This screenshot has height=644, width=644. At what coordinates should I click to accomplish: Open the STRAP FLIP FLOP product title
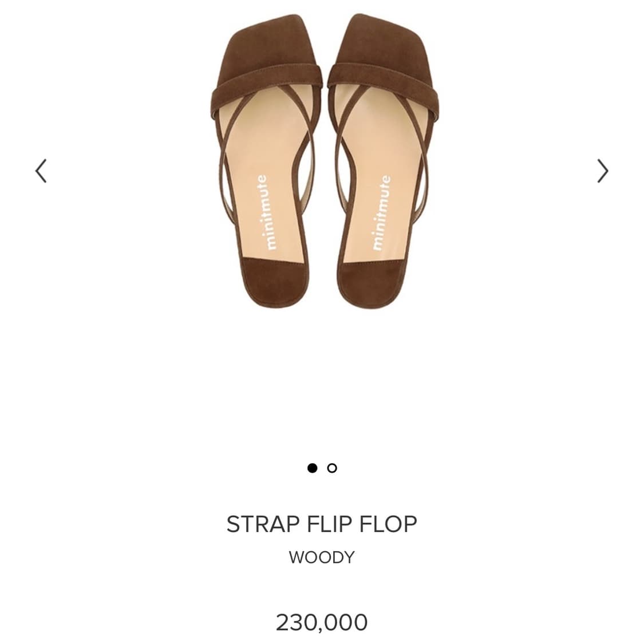[x=322, y=524]
